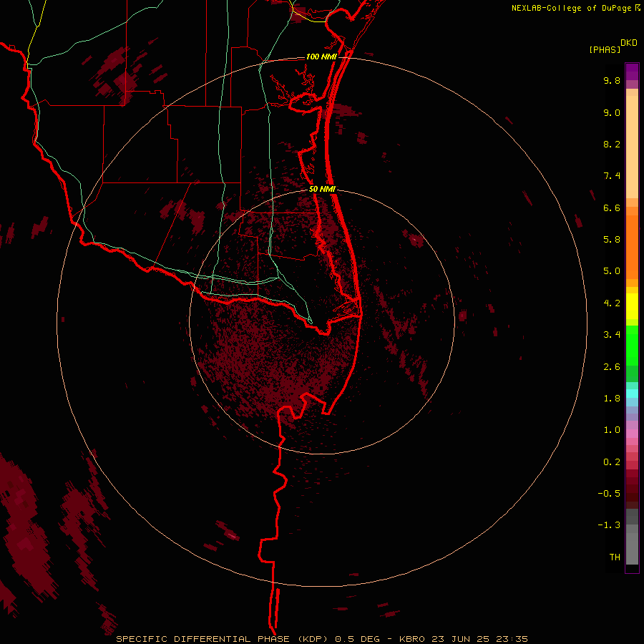This screenshot has width=644, height=644.
Task: Click the 100 NMI range ring label
Action: coord(321,57)
